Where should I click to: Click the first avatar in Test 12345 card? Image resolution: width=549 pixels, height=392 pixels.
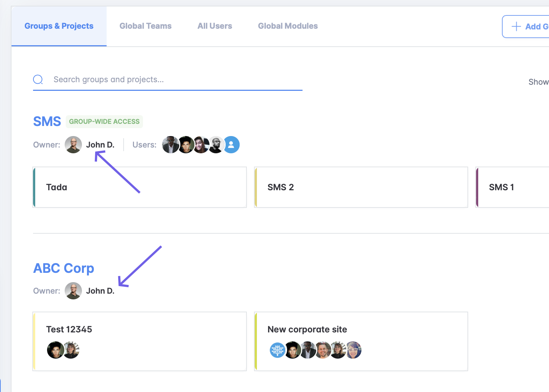(55, 350)
